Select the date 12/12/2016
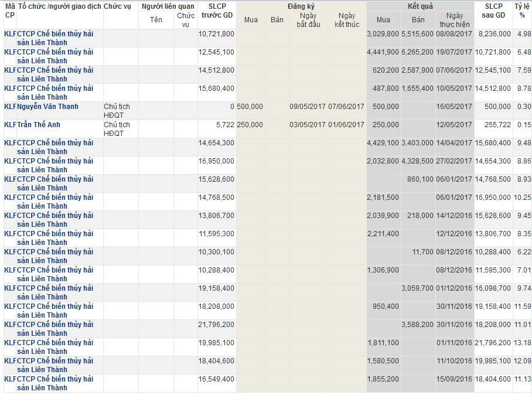The width and height of the screenshot is (532, 395). [x=454, y=233]
